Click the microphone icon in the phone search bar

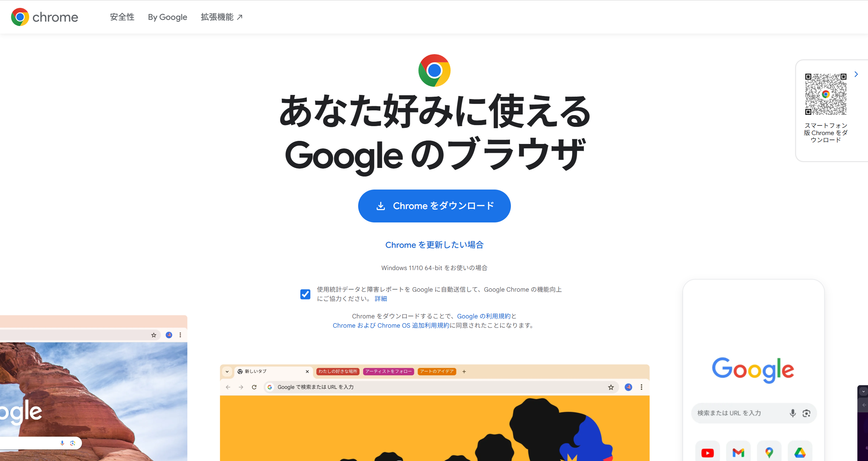(x=792, y=413)
